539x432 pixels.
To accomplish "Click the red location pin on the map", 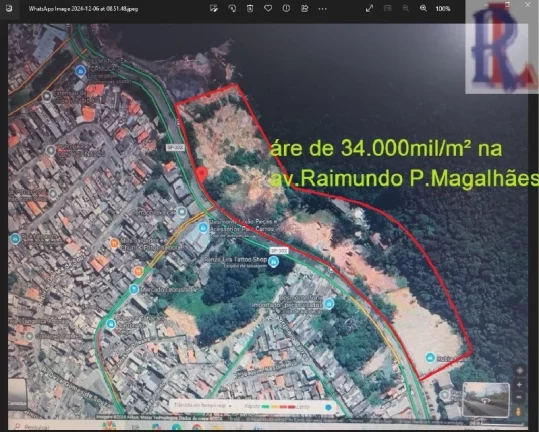I will 202,174.
